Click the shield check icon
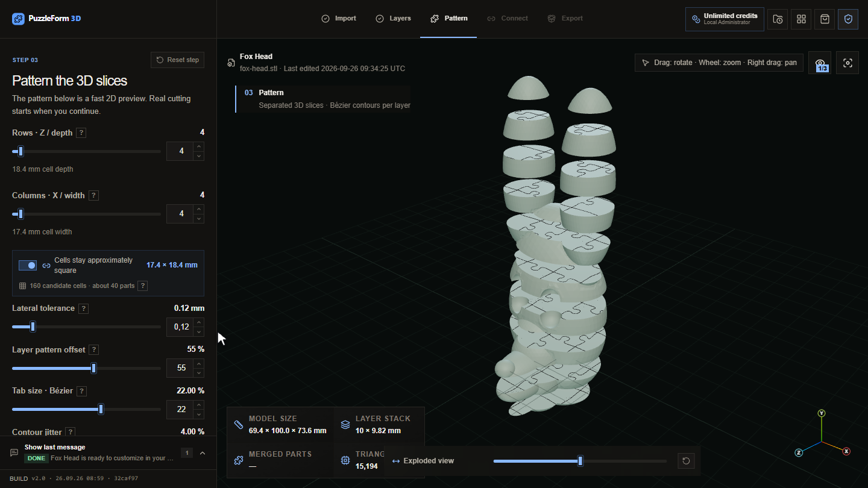Viewport: 868px width, 488px height. pyautogui.click(x=848, y=19)
